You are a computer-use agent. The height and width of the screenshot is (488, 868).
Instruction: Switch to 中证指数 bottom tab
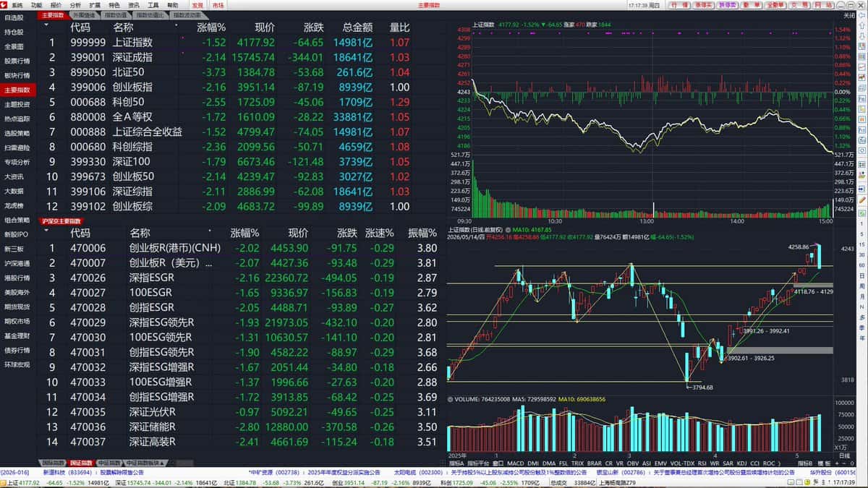pos(109,462)
